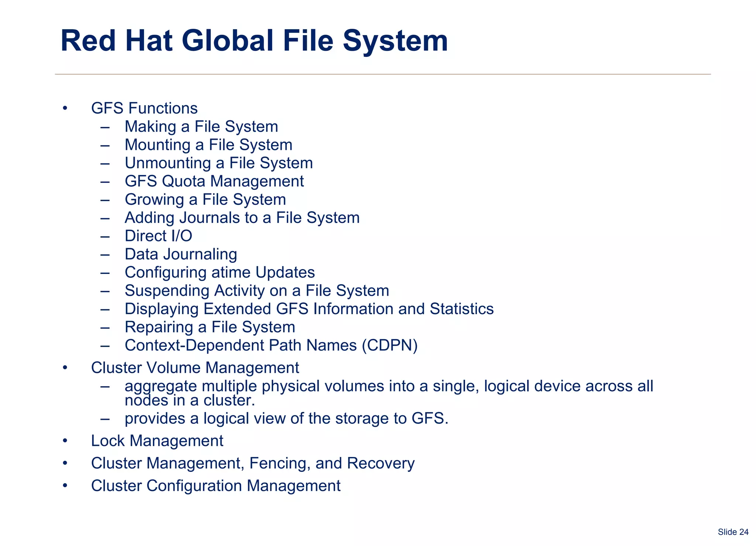
Task: Click 'Suspending Activity on a File System'
Action: tap(257, 291)
